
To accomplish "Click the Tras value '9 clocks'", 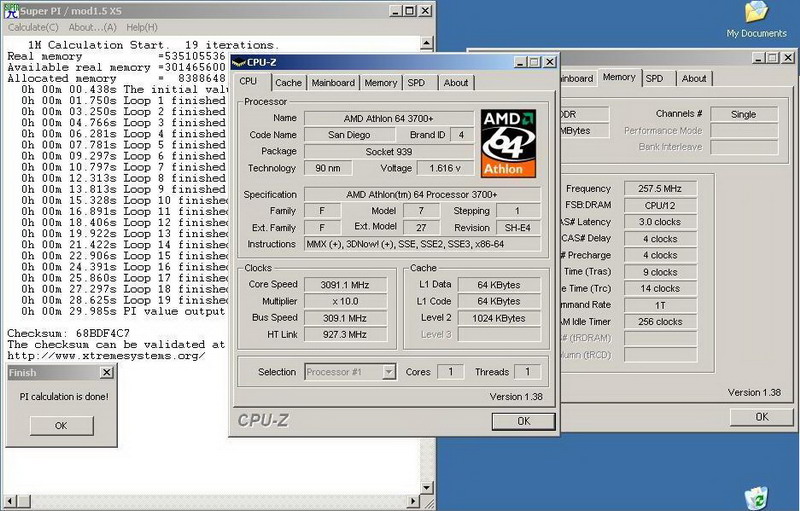I will tap(660, 272).
